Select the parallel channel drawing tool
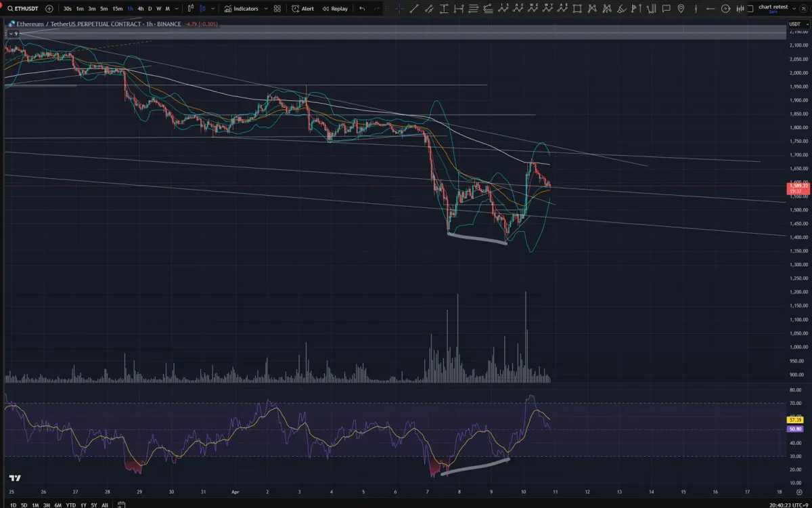This screenshot has width=812, height=508. 429,9
